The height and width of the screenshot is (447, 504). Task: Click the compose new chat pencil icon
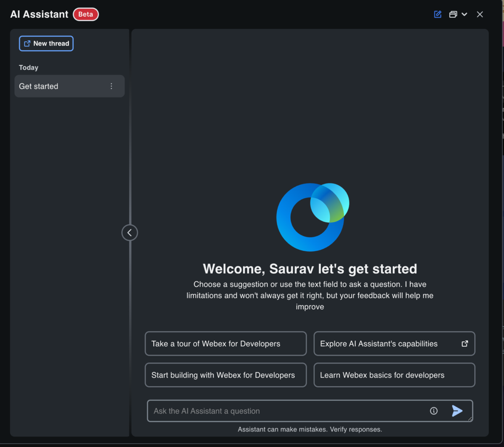[x=438, y=14]
